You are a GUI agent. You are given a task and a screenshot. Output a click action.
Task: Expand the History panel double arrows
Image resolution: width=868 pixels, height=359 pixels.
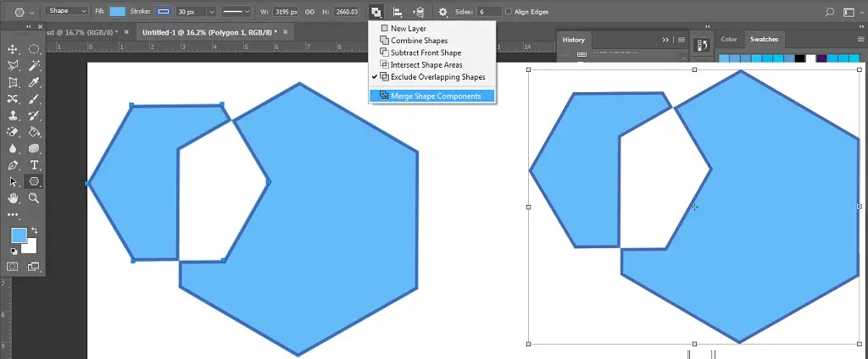tap(666, 40)
